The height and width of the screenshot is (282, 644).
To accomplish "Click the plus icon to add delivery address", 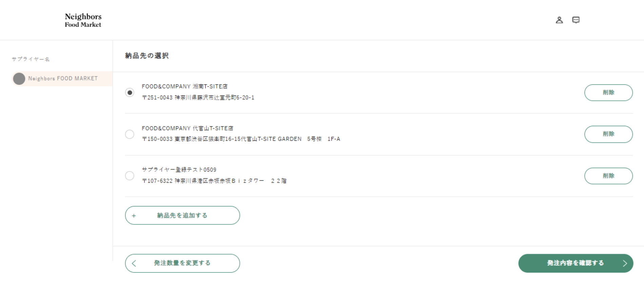I will [134, 215].
